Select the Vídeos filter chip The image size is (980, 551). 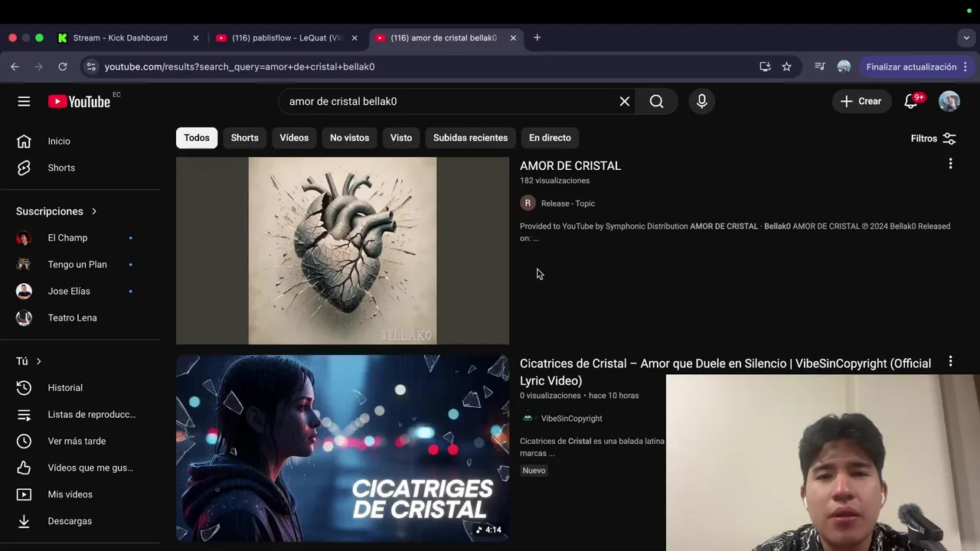294,138
